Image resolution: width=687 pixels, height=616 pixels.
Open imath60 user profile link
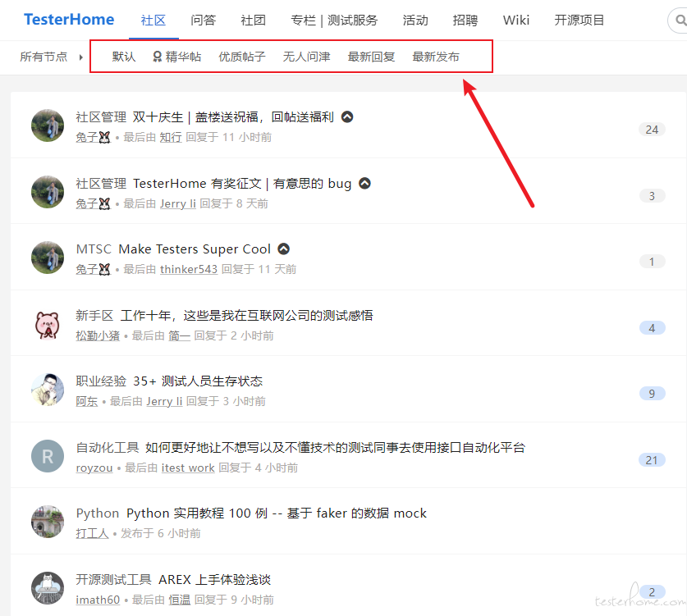pos(98,600)
